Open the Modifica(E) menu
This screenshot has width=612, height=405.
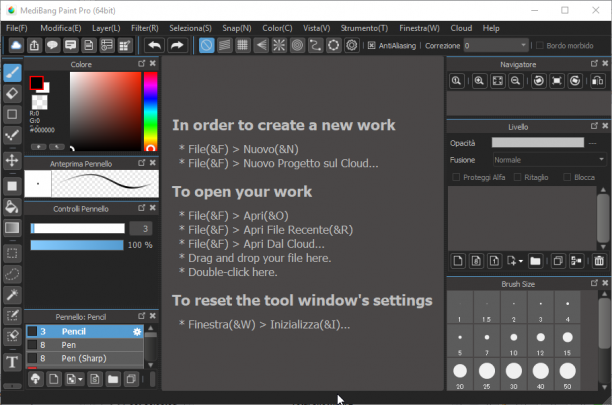[60, 28]
